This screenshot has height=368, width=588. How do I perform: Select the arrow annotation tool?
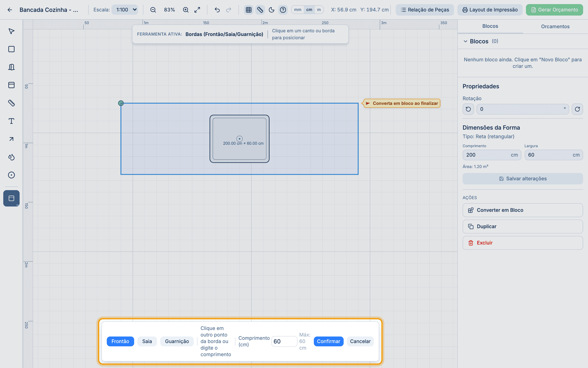(11, 139)
